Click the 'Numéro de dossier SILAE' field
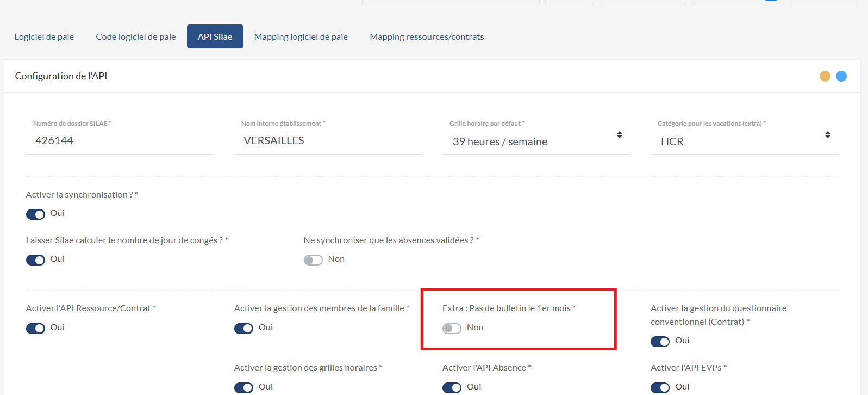868x395 pixels. click(x=120, y=141)
